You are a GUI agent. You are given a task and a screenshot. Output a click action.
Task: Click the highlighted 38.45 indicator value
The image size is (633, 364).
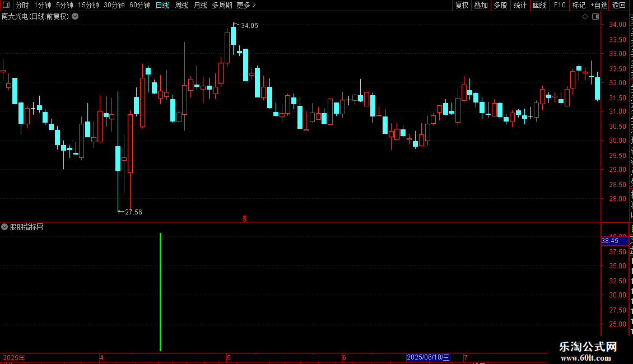click(615, 241)
